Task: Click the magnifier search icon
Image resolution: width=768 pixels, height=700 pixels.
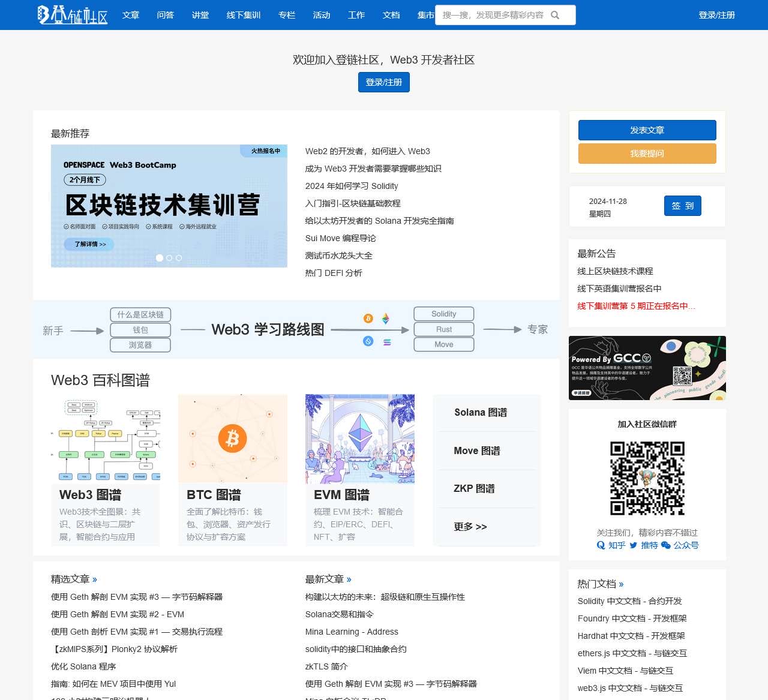Action: click(x=555, y=15)
